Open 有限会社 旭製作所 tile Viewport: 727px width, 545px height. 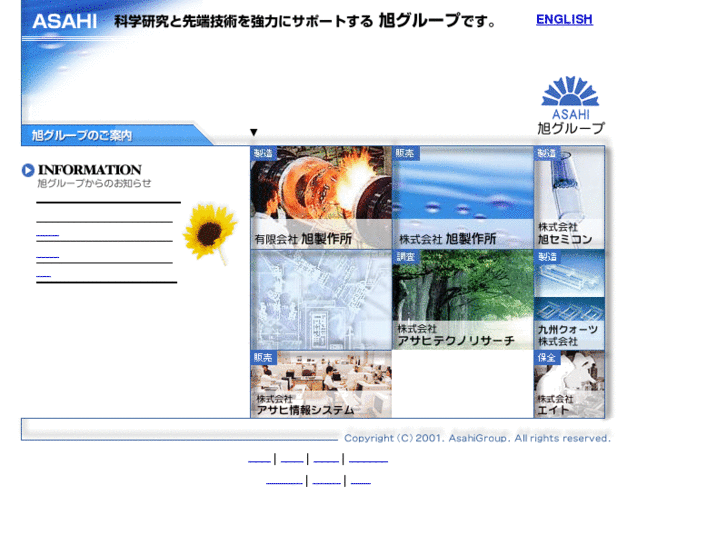tap(321, 198)
